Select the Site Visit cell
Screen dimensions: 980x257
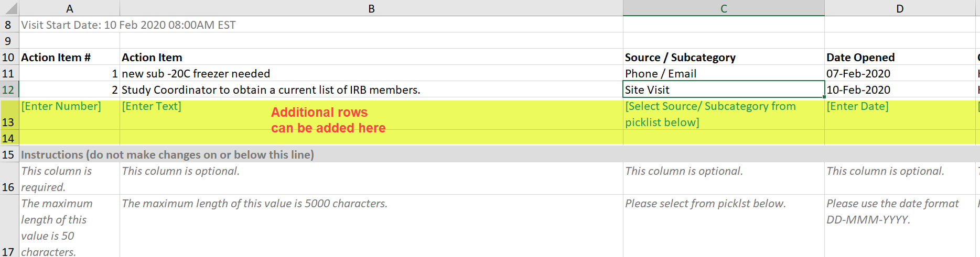pyautogui.click(x=724, y=90)
